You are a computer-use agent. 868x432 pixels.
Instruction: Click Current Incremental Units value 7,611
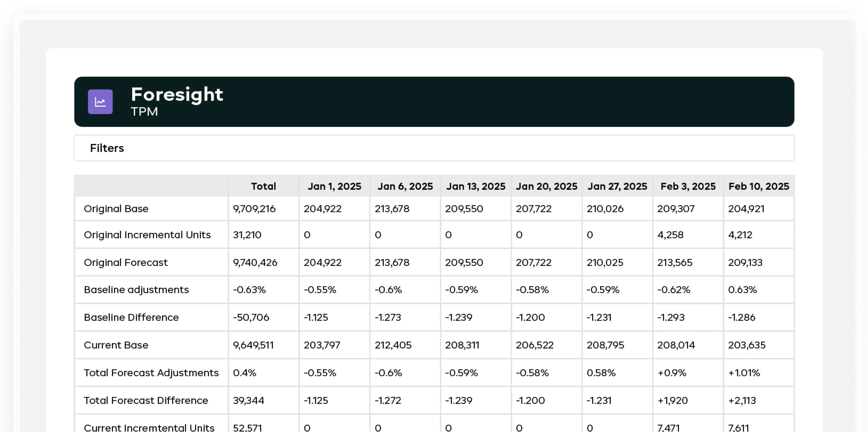tap(739, 428)
